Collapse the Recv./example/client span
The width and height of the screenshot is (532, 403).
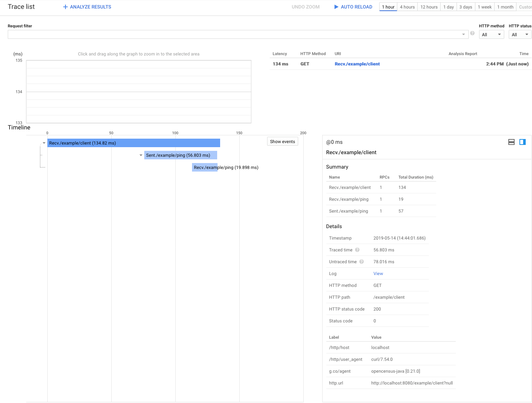pyautogui.click(x=44, y=143)
